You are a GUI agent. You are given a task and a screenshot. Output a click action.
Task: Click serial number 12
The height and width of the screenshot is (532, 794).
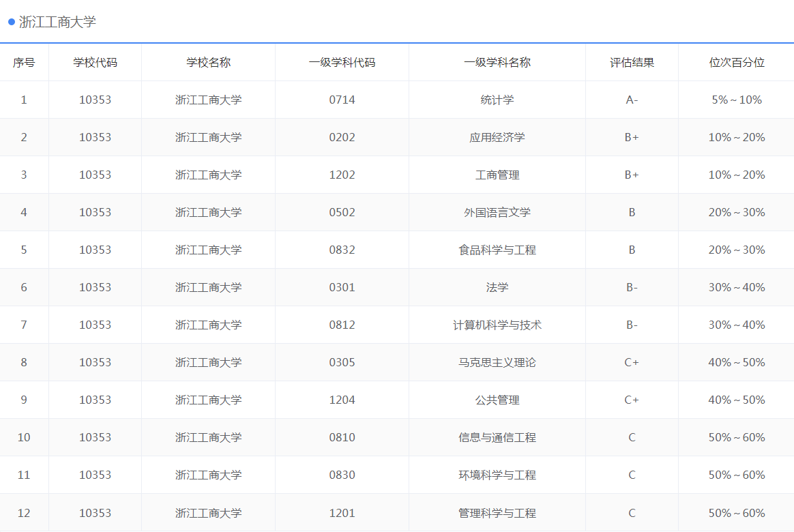tap(24, 513)
